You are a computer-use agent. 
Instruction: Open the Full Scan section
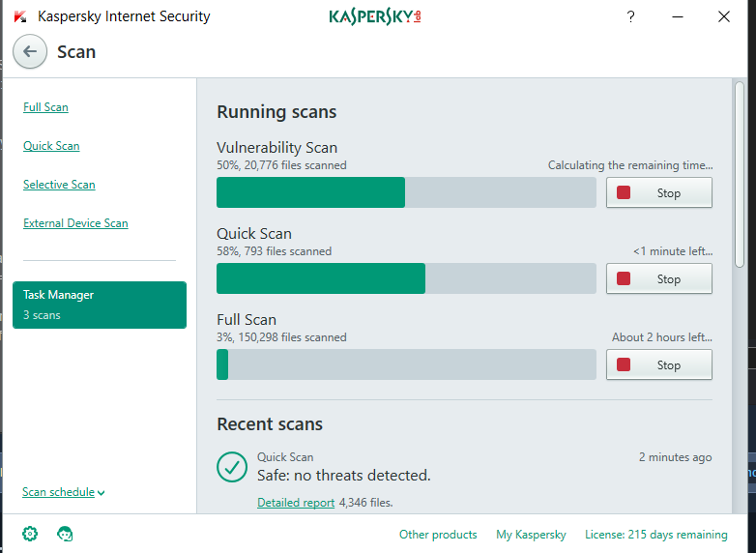pos(45,107)
